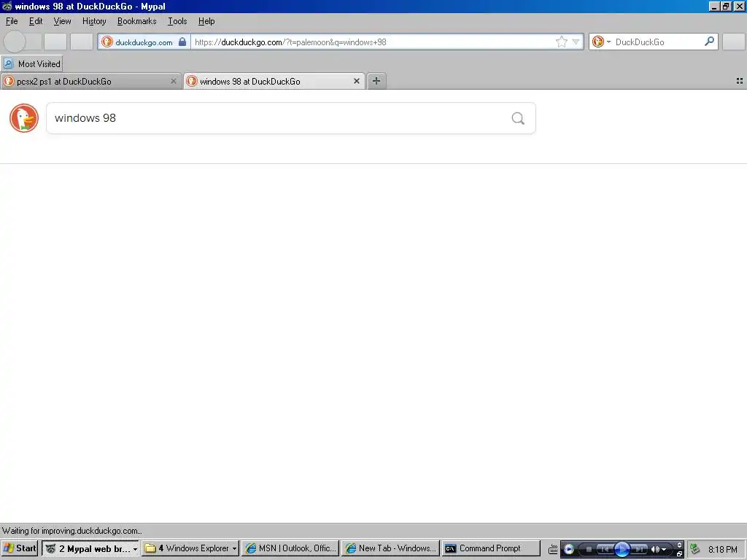Viewport: 747px width, 560px height.
Task: Click the DuckDuckGo duck logo on the page
Action: point(24,118)
